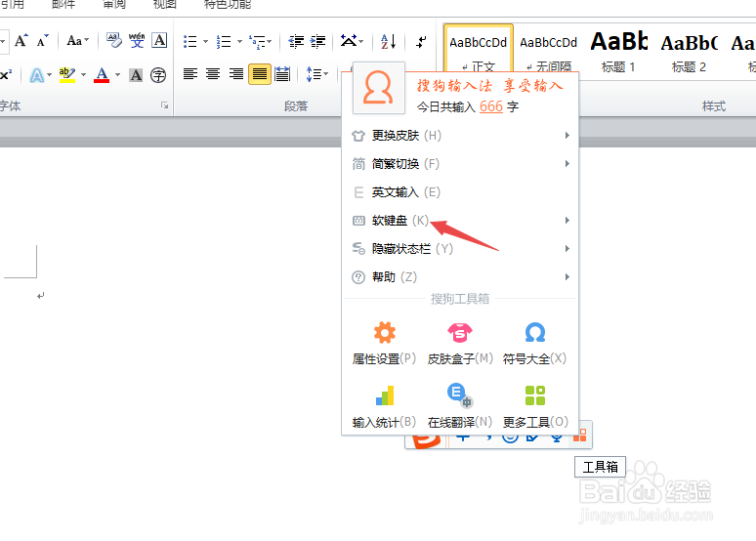Expand the 更换皮肤 submenu arrow
The width and height of the screenshot is (756, 541).
point(567,136)
